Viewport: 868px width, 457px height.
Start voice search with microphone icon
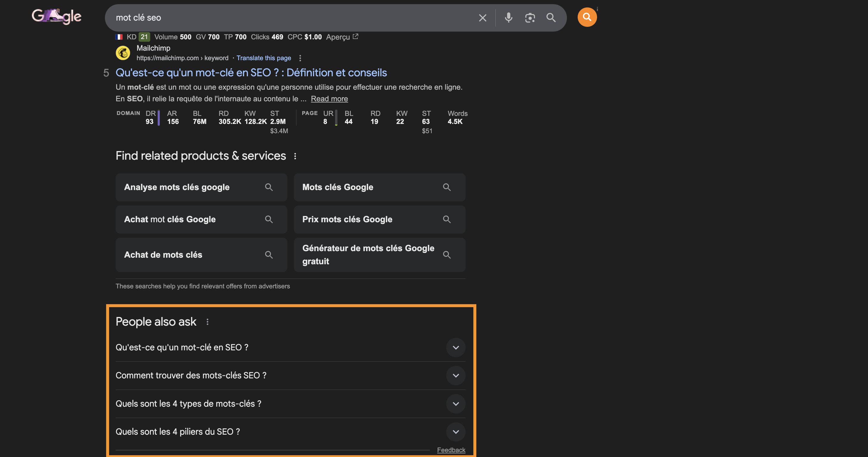tap(509, 18)
